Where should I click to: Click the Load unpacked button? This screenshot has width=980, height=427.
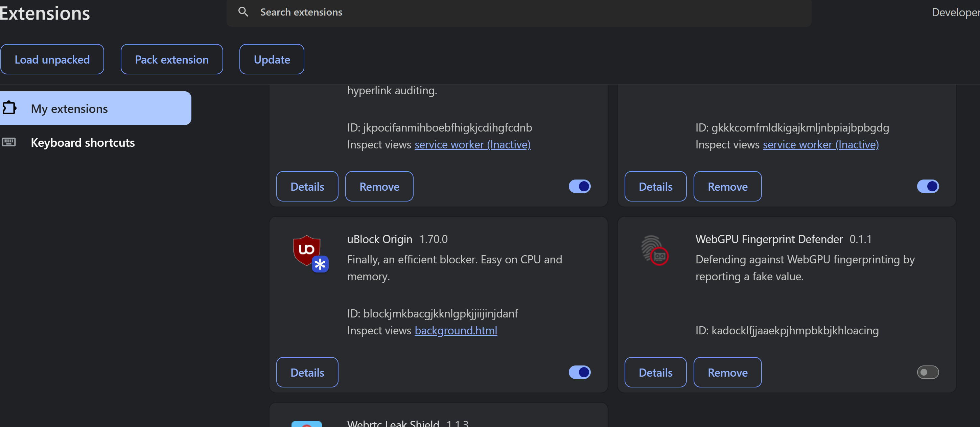52,59
